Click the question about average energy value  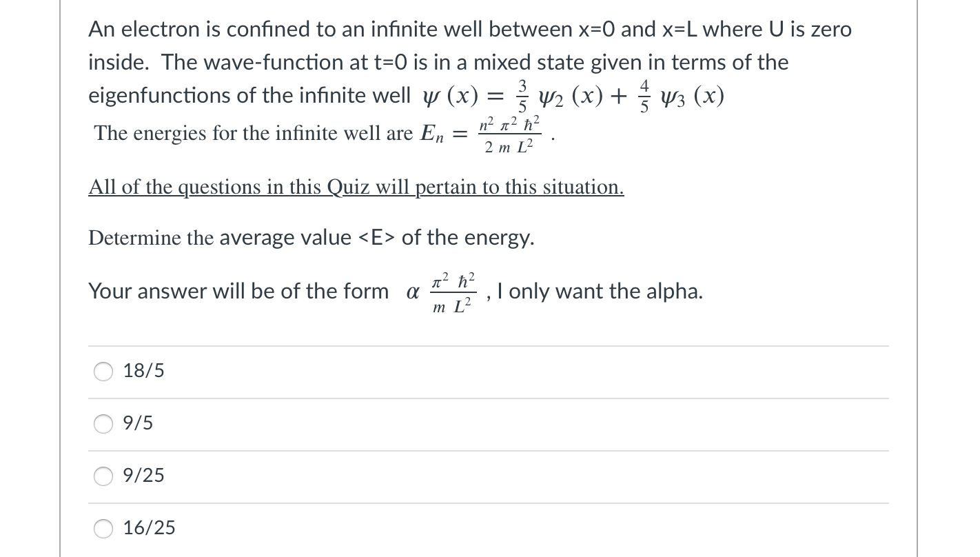point(311,237)
